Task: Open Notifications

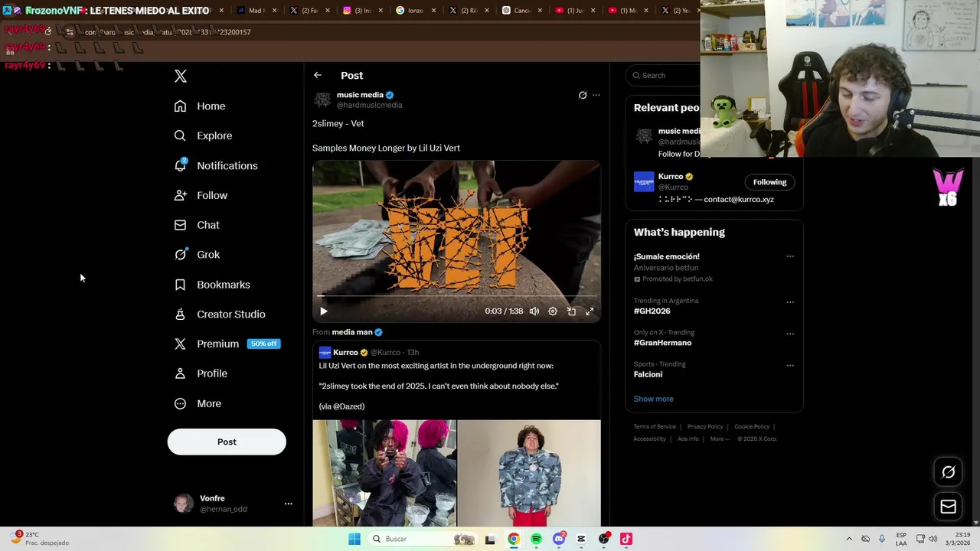Action: tap(216, 165)
